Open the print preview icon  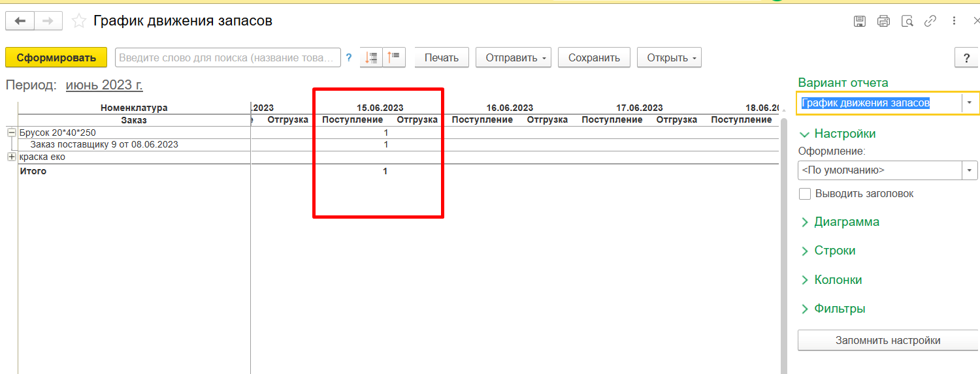click(x=907, y=21)
